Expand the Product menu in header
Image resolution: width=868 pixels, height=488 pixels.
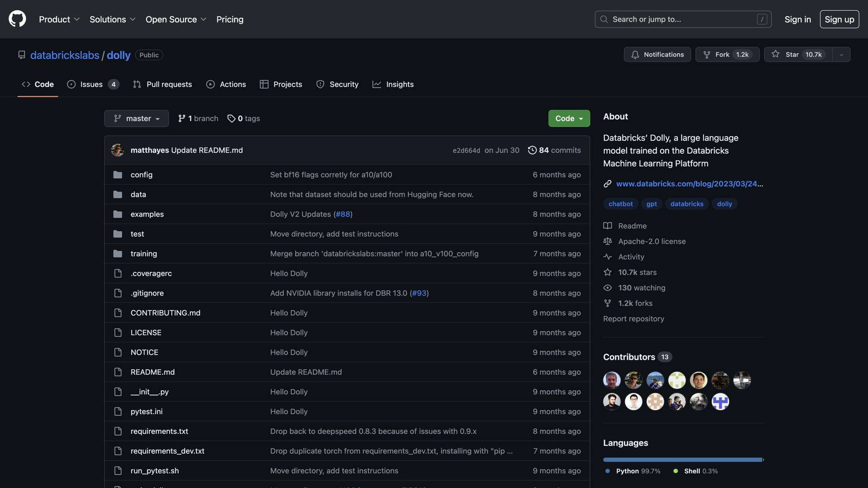(x=59, y=19)
